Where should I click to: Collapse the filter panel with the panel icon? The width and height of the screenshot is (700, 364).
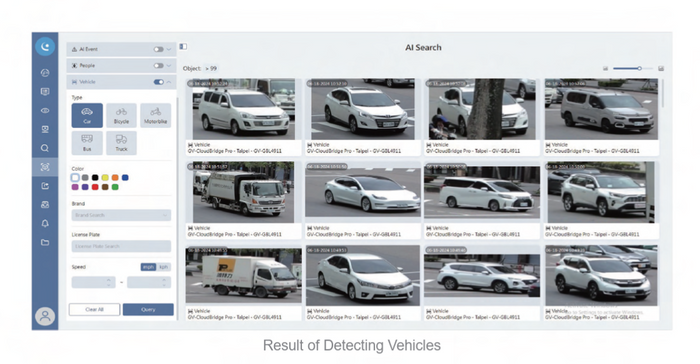point(183,46)
